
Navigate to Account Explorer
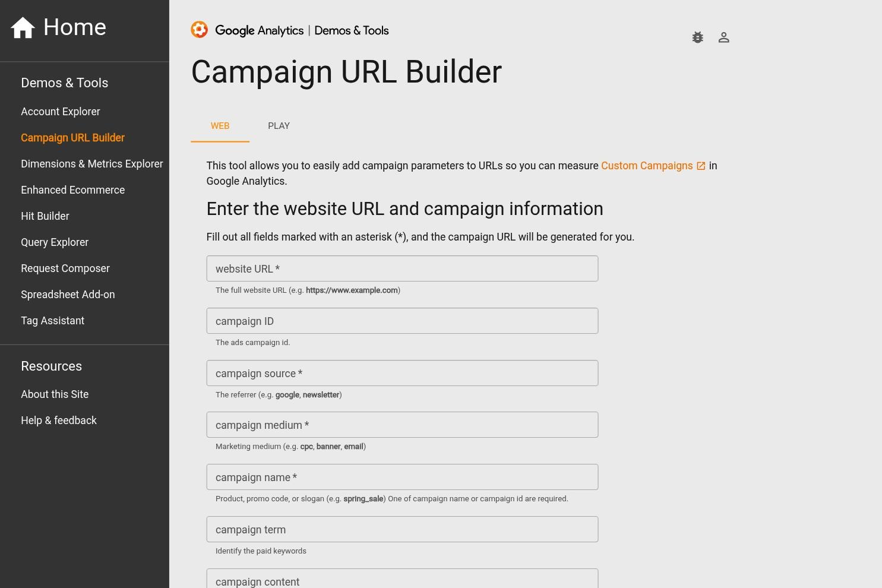pos(60,112)
